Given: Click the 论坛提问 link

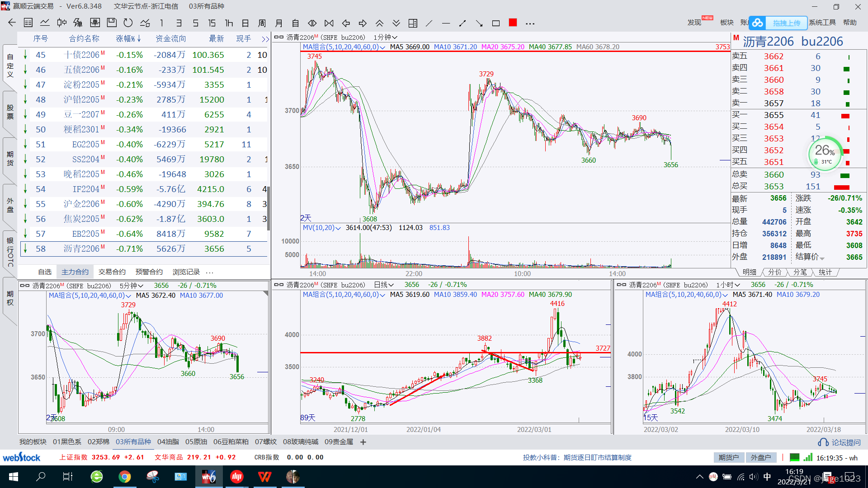Looking at the screenshot, I should 840,442.
